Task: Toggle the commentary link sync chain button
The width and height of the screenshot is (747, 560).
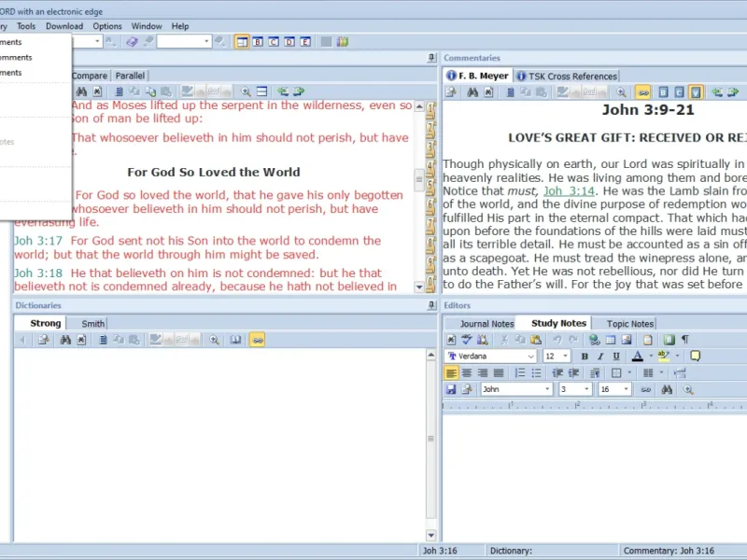Action: 643,91
